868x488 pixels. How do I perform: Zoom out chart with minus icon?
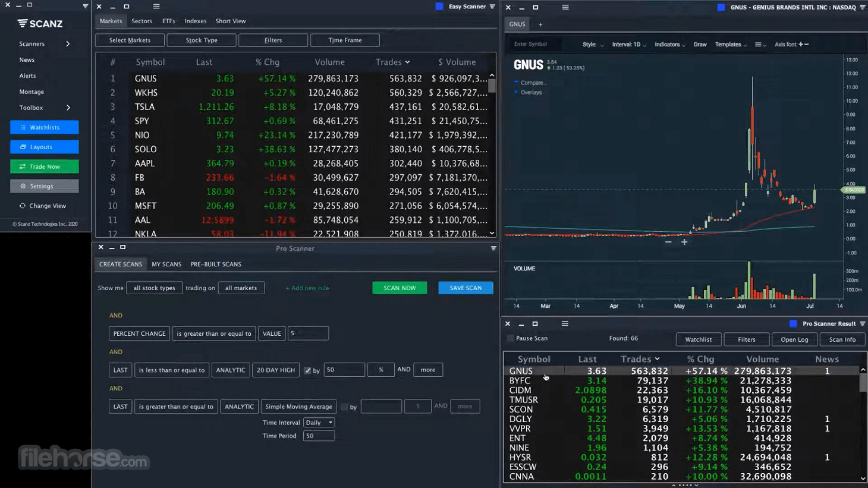click(x=668, y=242)
